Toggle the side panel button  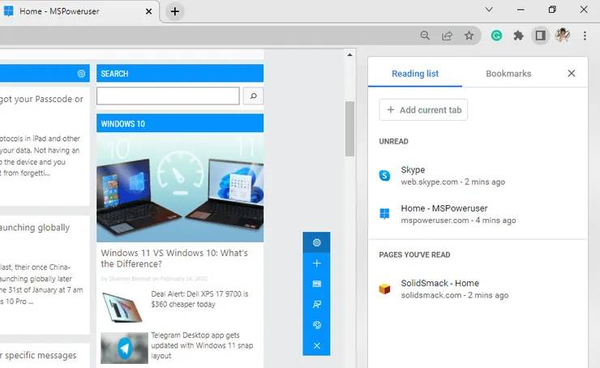(x=540, y=36)
